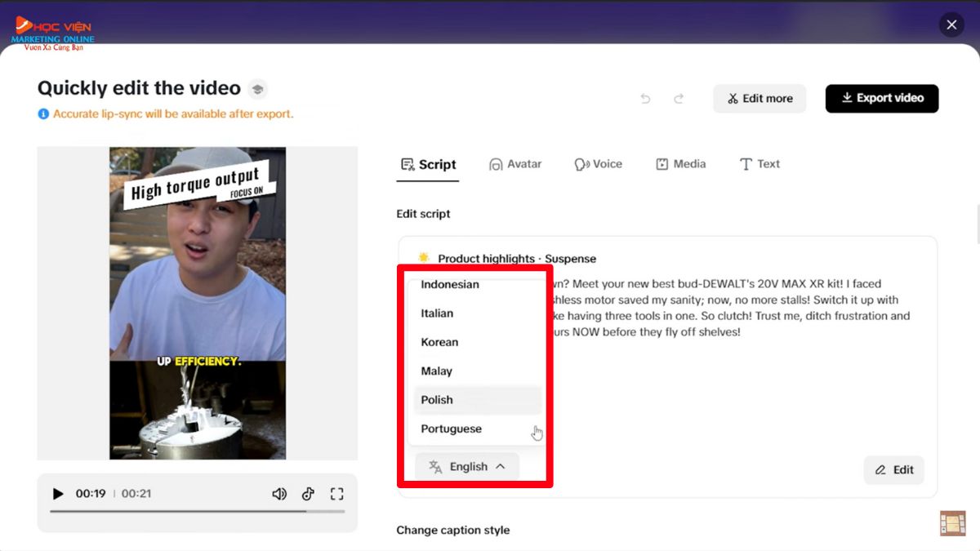Open the Voice tab

pyautogui.click(x=599, y=164)
